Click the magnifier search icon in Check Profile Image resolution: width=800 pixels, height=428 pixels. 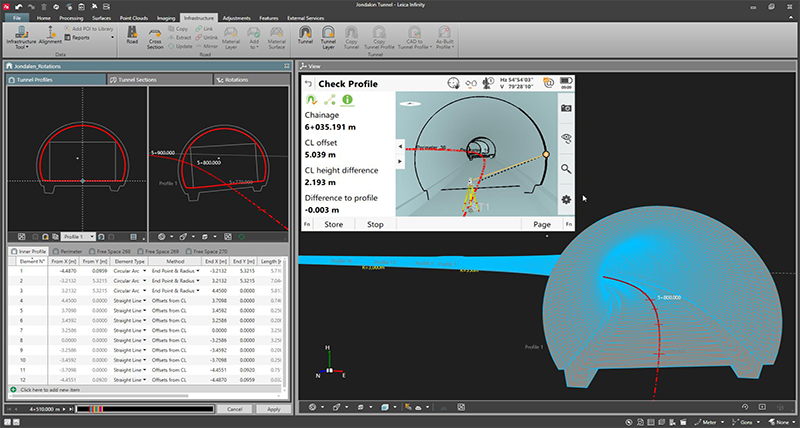(x=566, y=169)
